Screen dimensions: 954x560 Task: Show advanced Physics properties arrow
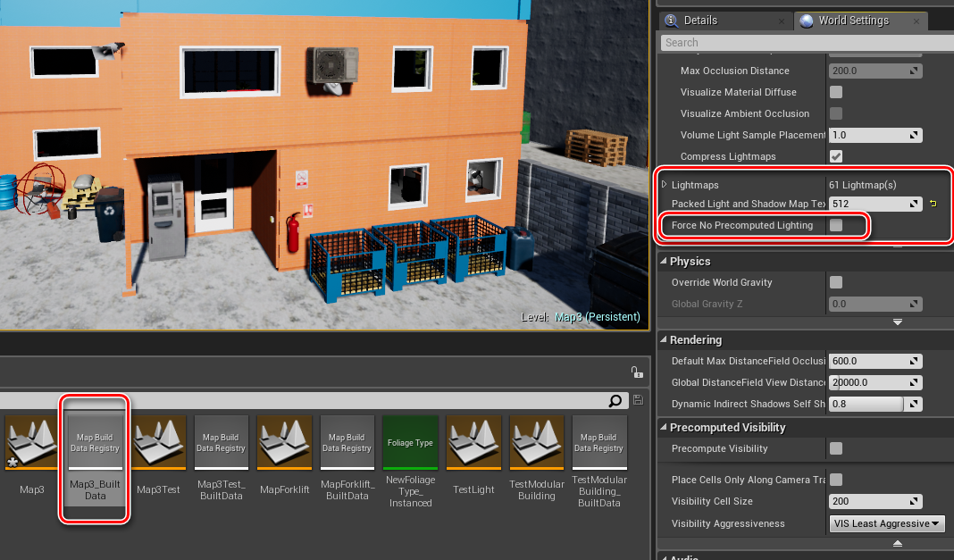[x=898, y=322]
